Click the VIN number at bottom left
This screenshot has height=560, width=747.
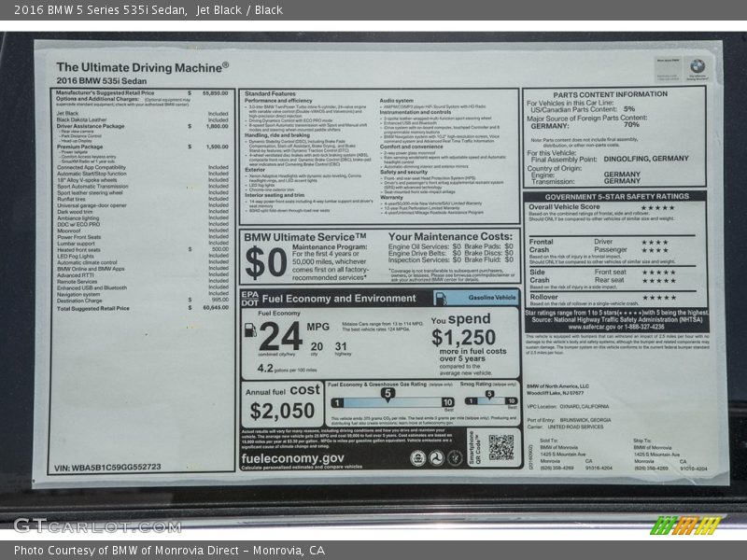coord(107,467)
